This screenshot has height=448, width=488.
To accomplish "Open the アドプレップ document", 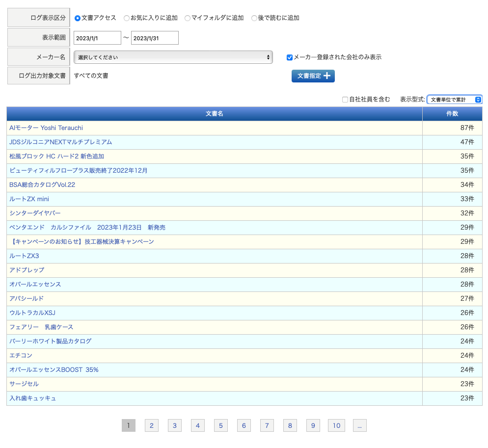I will click(27, 270).
